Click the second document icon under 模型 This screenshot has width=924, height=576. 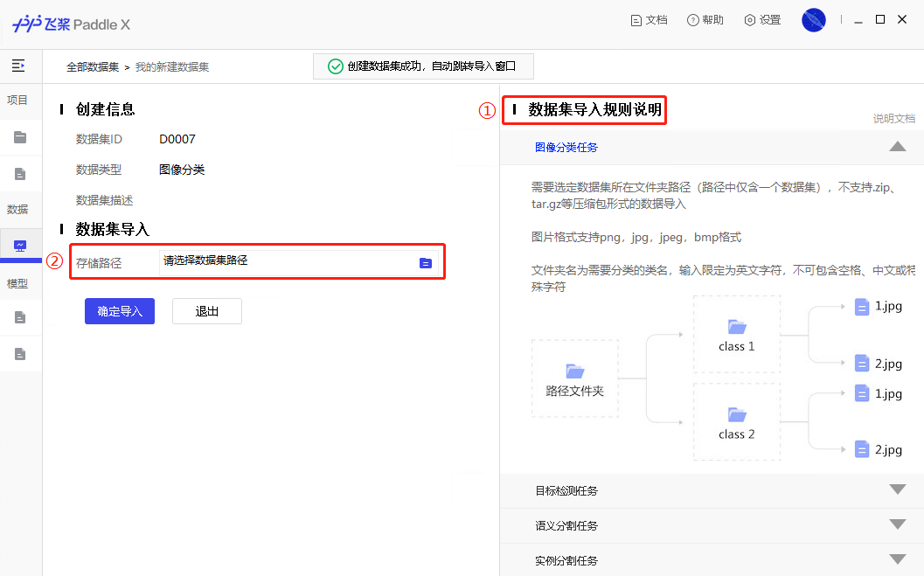click(20, 354)
